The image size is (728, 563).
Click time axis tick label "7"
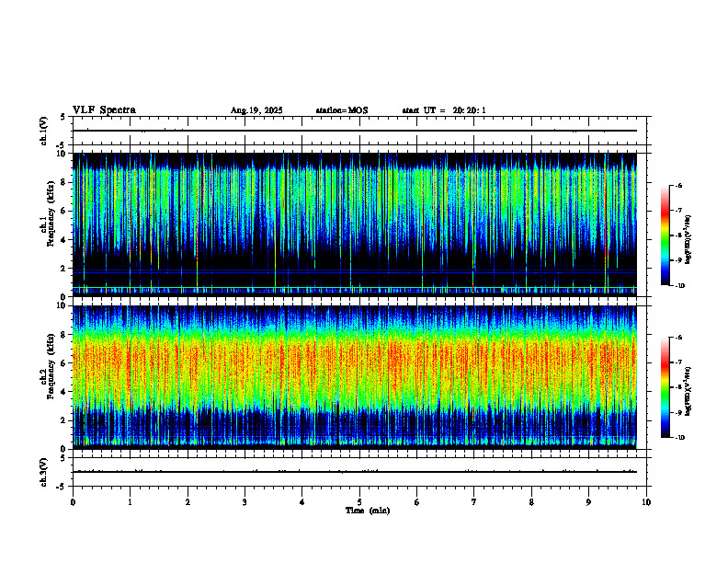pos(474,502)
